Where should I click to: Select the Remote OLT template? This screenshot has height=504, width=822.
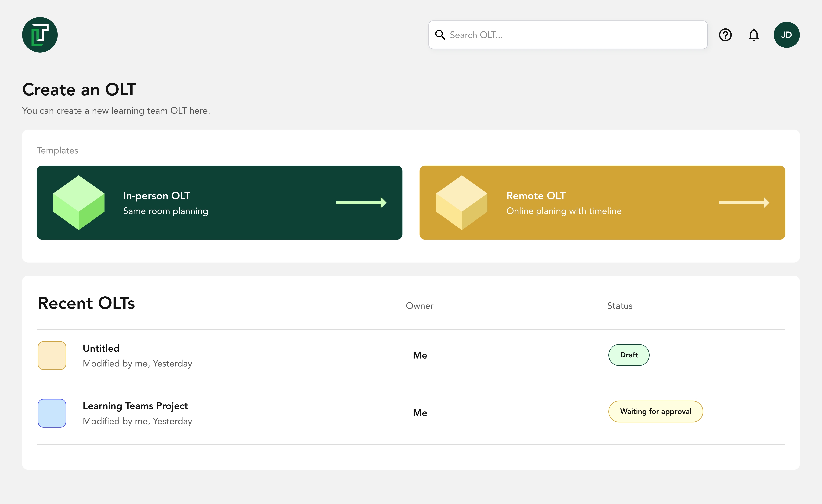(x=602, y=202)
